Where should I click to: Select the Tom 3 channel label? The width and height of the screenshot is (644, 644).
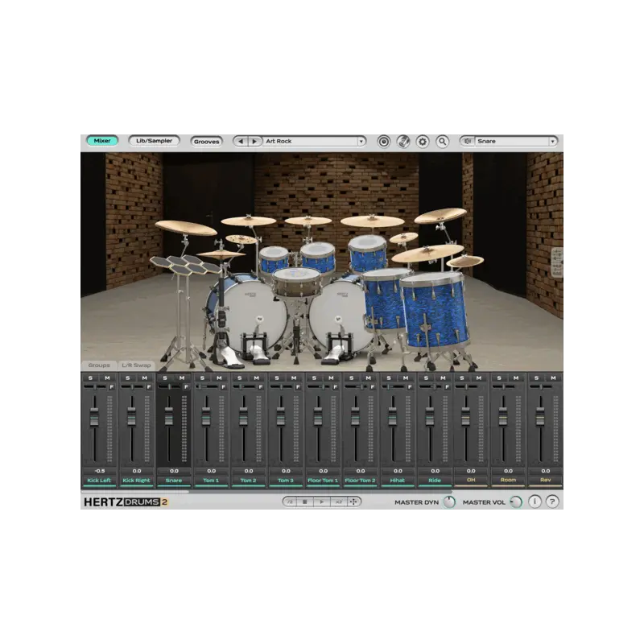286,481
